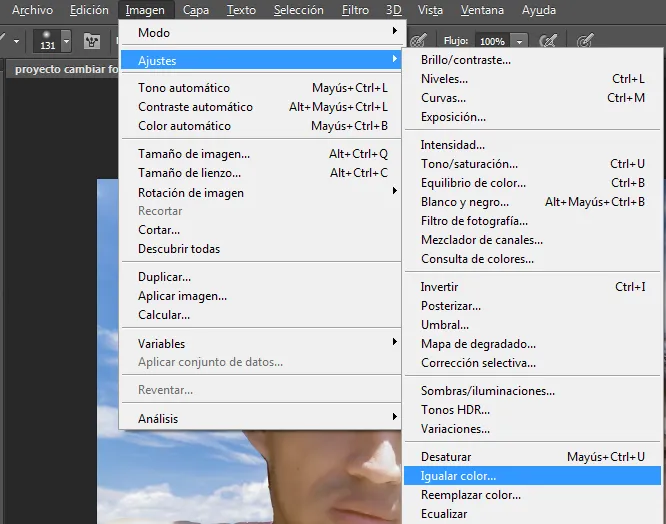Choose Tono automático
This screenshot has height=524, width=666.
(x=261, y=88)
